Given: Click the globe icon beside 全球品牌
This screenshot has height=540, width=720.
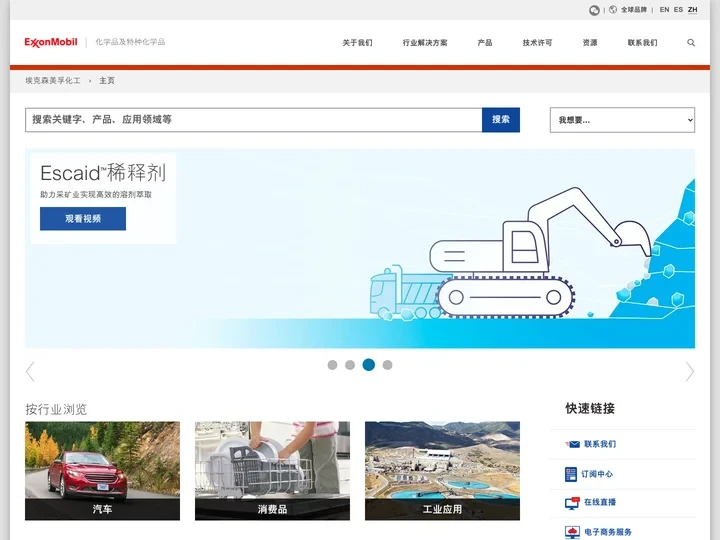Looking at the screenshot, I should point(613,10).
